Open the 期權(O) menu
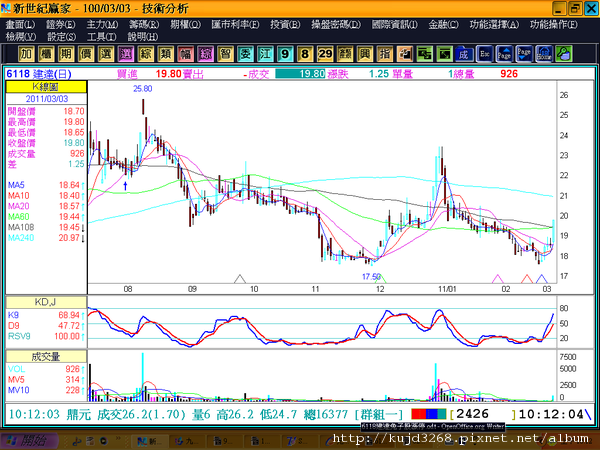The width and height of the screenshot is (600, 450). click(x=185, y=24)
